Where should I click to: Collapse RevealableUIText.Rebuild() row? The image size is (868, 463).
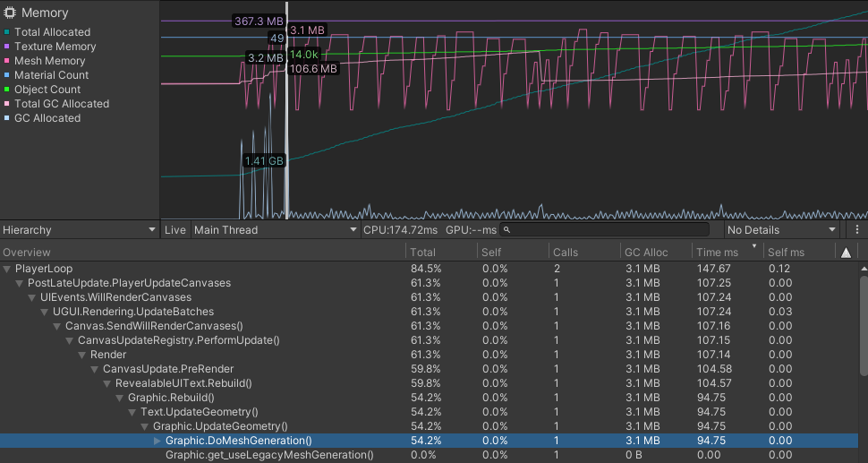tap(107, 384)
